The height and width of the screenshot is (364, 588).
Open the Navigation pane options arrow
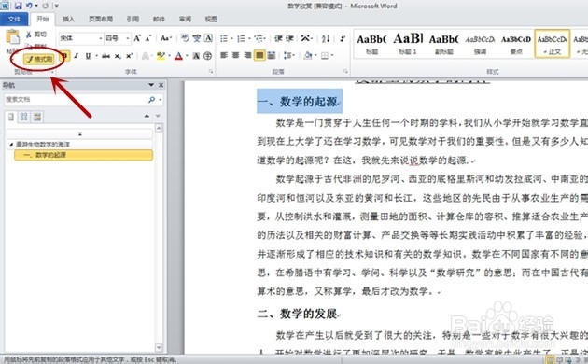coord(151,85)
